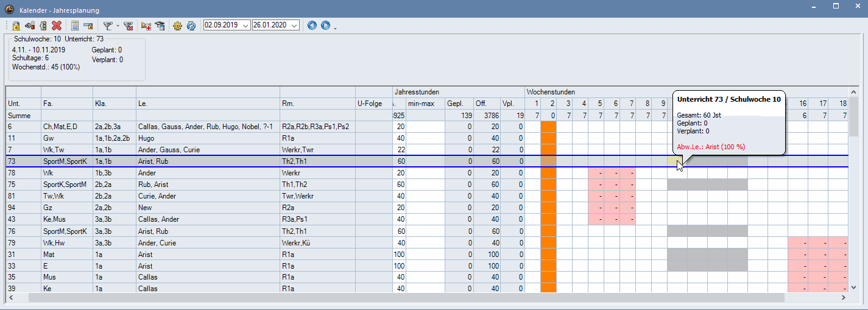Click 'SportM,SportK' in row 73
The height and width of the screenshot is (310, 868).
pyautogui.click(x=66, y=161)
